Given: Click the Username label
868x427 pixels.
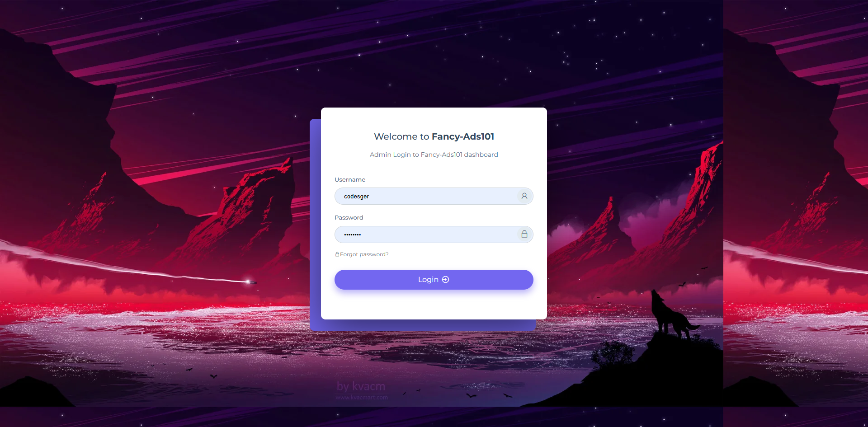Looking at the screenshot, I should pyautogui.click(x=350, y=180).
